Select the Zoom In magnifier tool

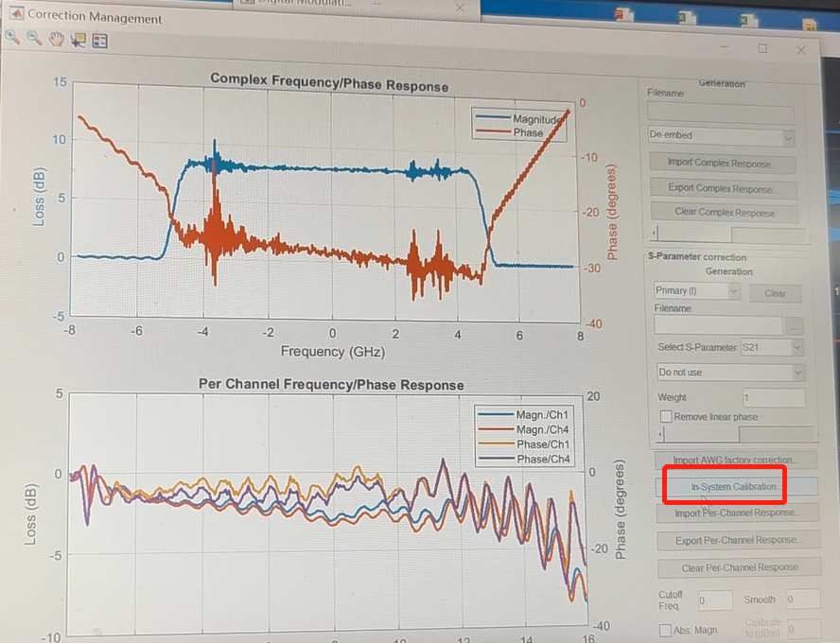pyautogui.click(x=12, y=38)
